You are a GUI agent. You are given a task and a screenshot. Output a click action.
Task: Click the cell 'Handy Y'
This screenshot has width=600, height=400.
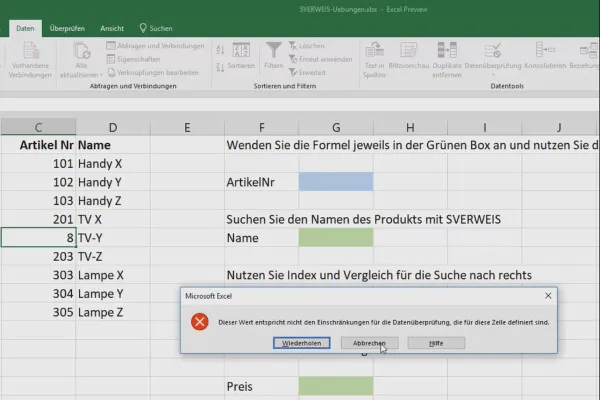(113, 182)
